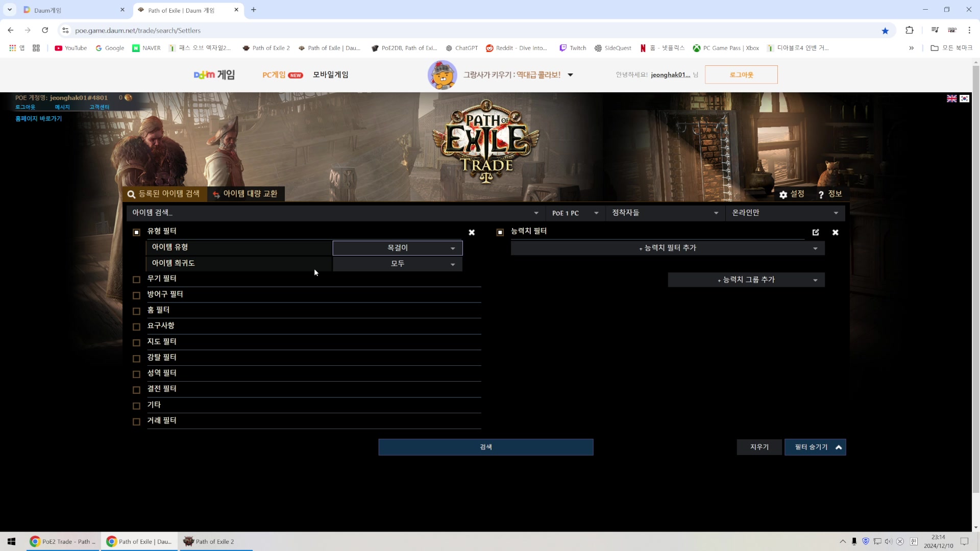The width and height of the screenshot is (980, 551).
Task: Toggle the 유형 필터 checkbox
Action: pos(136,232)
